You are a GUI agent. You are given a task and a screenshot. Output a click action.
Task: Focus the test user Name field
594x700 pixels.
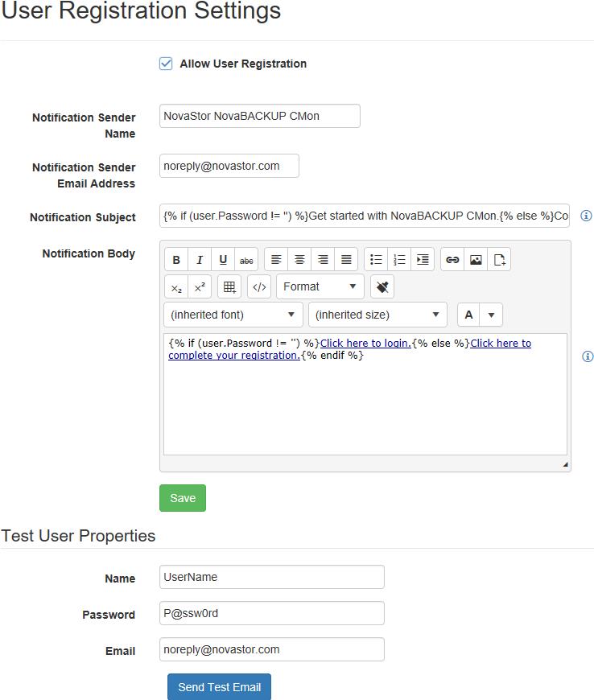click(272, 577)
